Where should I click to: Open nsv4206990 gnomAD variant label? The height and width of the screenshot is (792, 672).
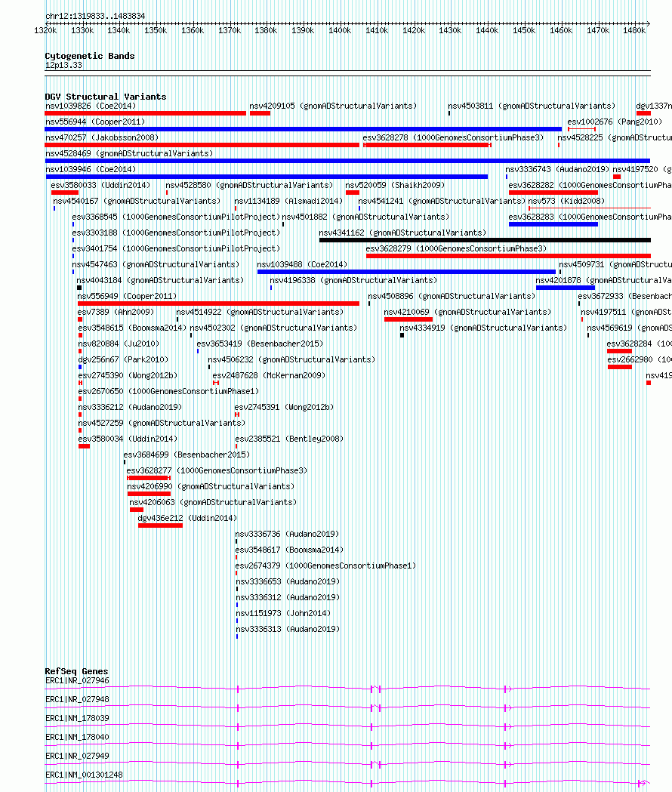(x=211, y=486)
